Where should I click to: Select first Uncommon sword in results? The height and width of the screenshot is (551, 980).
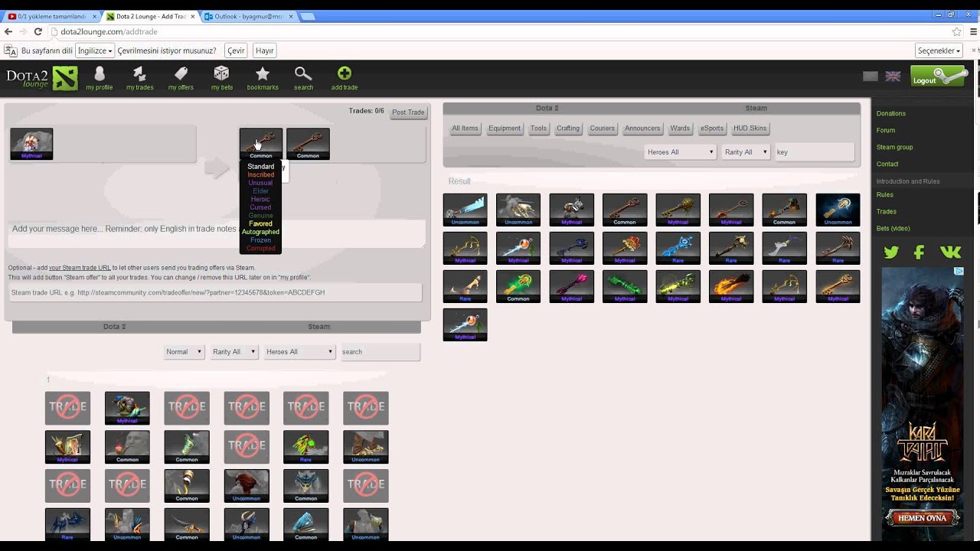(x=465, y=209)
